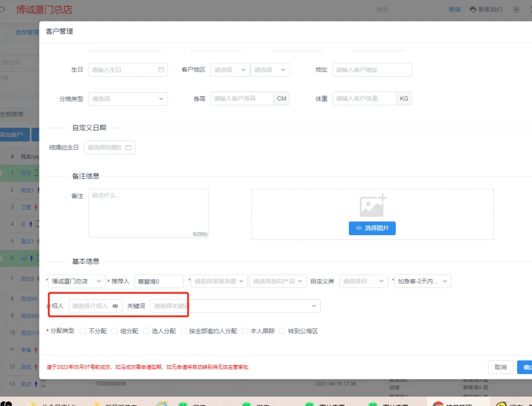Choose the 转到公海区 radio option
The image size is (532, 406).
coord(282,331)
